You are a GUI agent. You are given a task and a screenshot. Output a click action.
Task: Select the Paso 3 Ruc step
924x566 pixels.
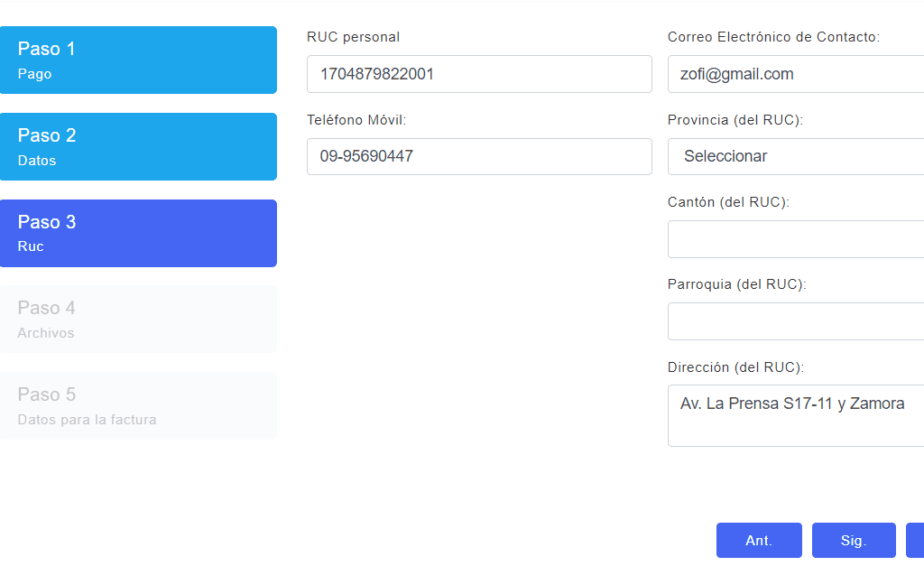pyautogui.click(x=138, y=234)
